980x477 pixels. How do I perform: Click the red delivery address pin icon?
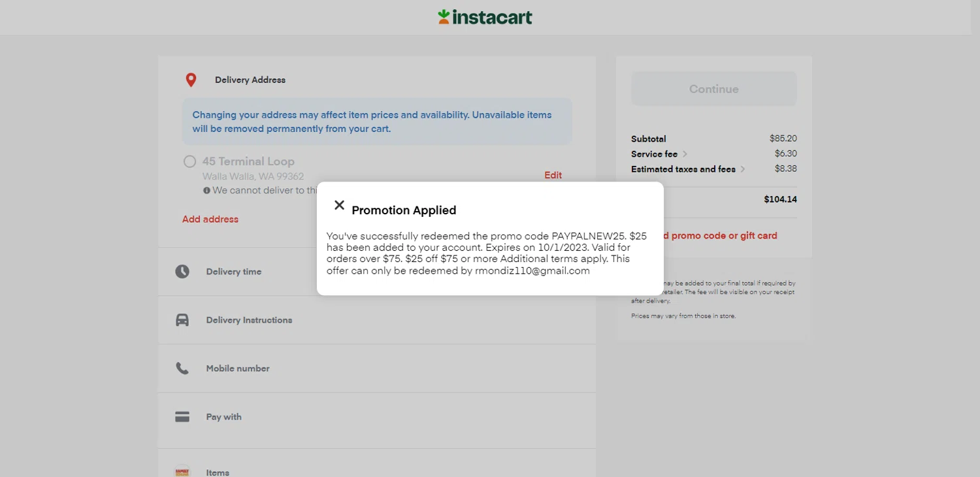point(191,80)
